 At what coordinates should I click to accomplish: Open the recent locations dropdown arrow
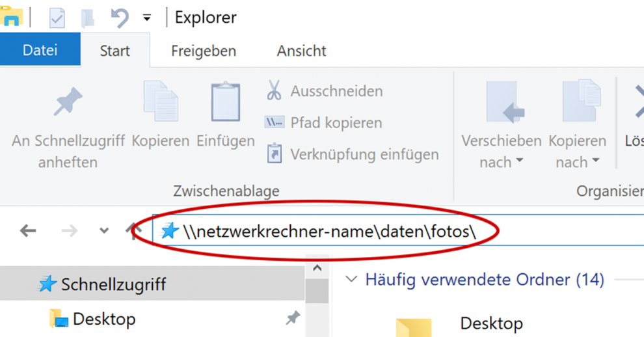pos(104,230)
